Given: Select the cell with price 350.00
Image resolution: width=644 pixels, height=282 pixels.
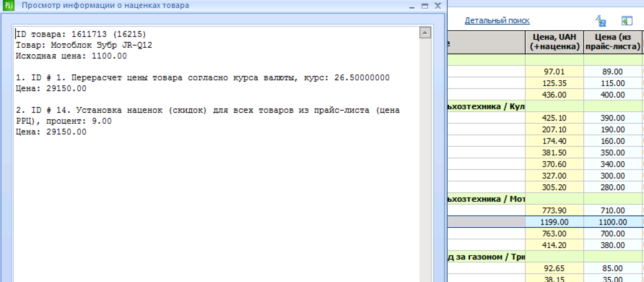Looking at the screenshot, I should point(613,153).
